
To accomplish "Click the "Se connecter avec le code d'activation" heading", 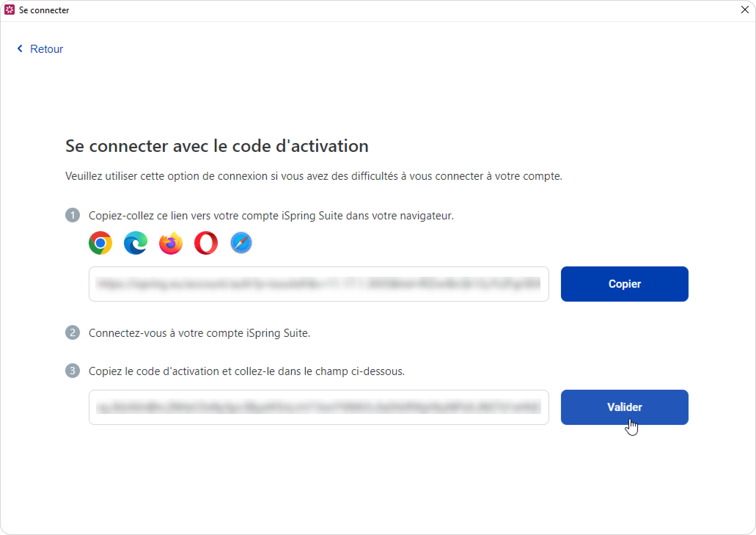I will [217, 146].
